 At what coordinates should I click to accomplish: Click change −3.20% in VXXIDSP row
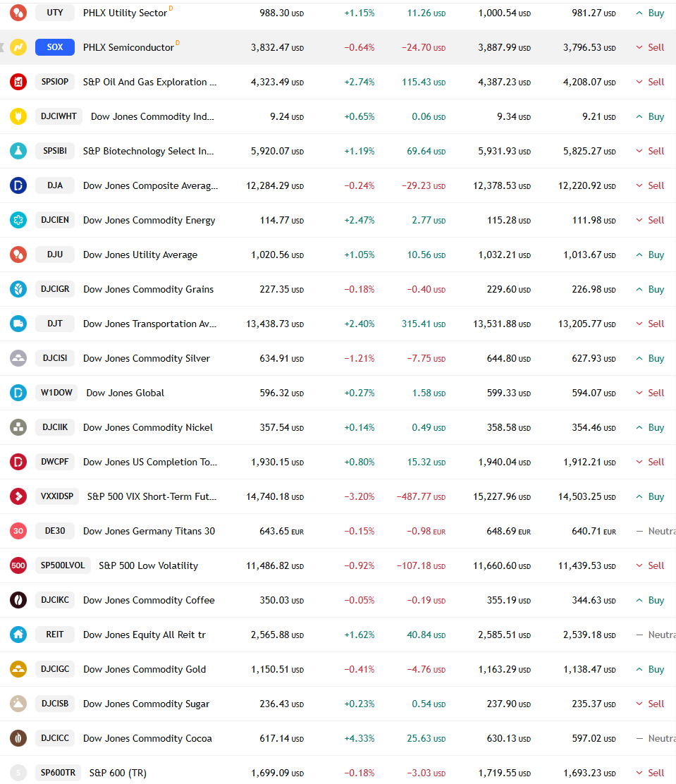(359, 496)
